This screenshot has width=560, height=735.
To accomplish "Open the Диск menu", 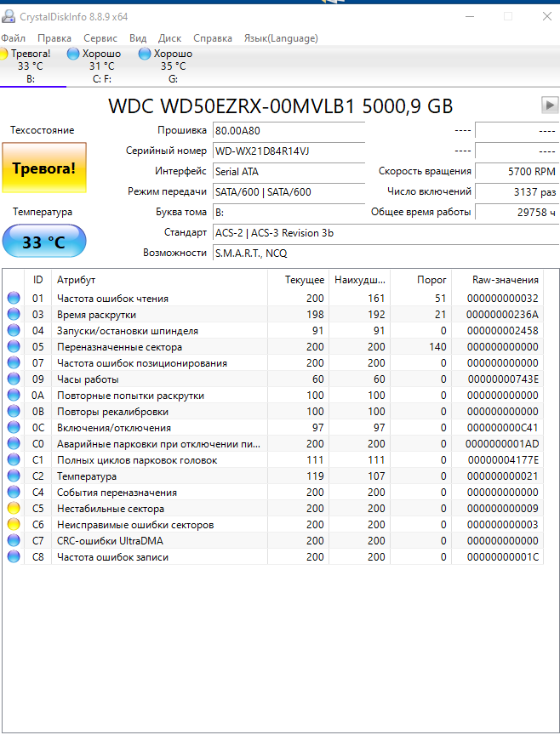I will coord(169,38).
